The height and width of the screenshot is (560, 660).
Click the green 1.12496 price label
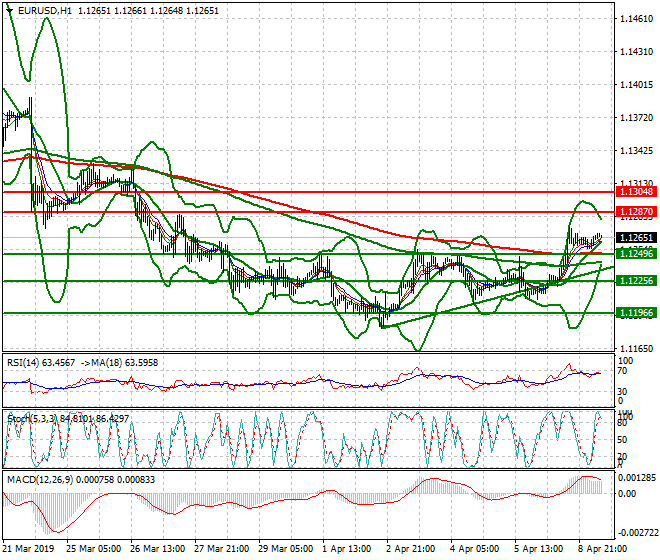[636, 254]
